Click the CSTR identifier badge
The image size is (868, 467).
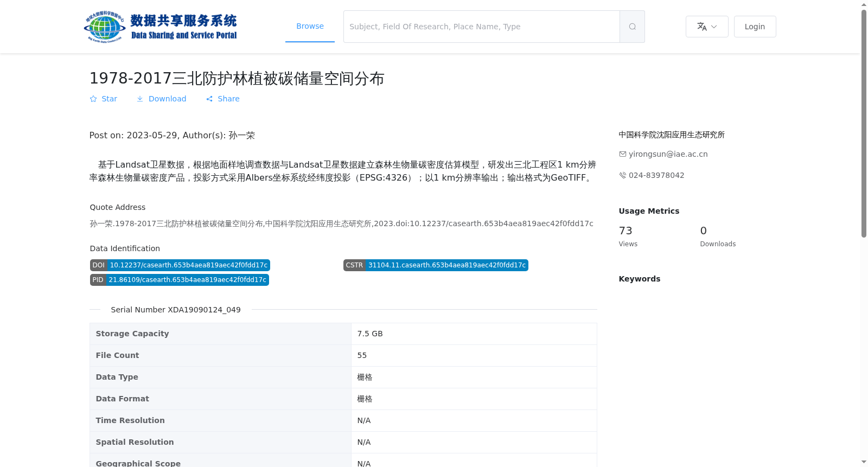436,265
